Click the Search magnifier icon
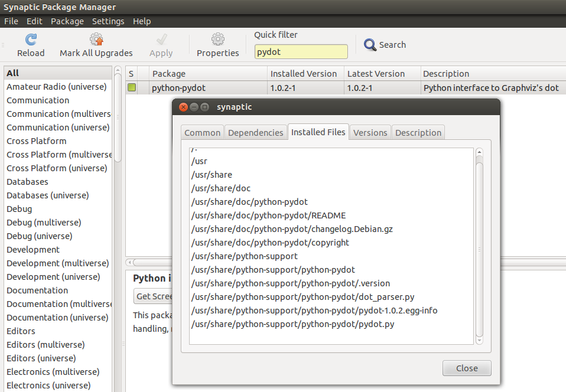 [370, 45]
